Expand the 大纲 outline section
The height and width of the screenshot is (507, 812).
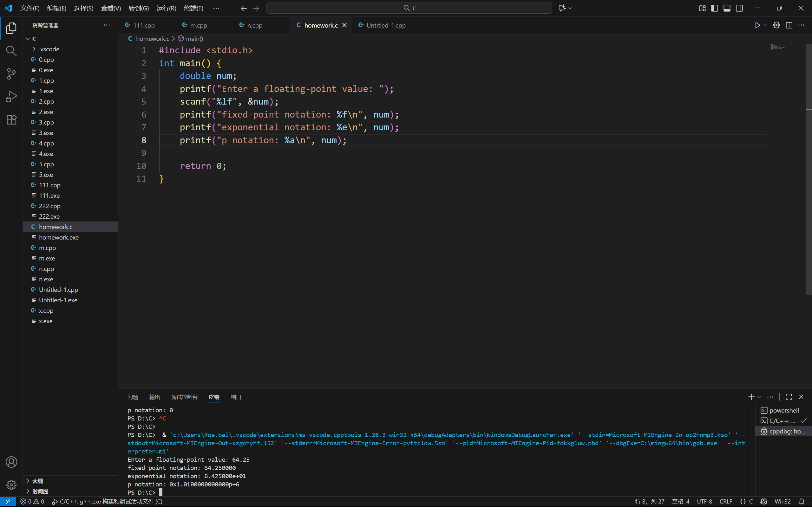37,481
